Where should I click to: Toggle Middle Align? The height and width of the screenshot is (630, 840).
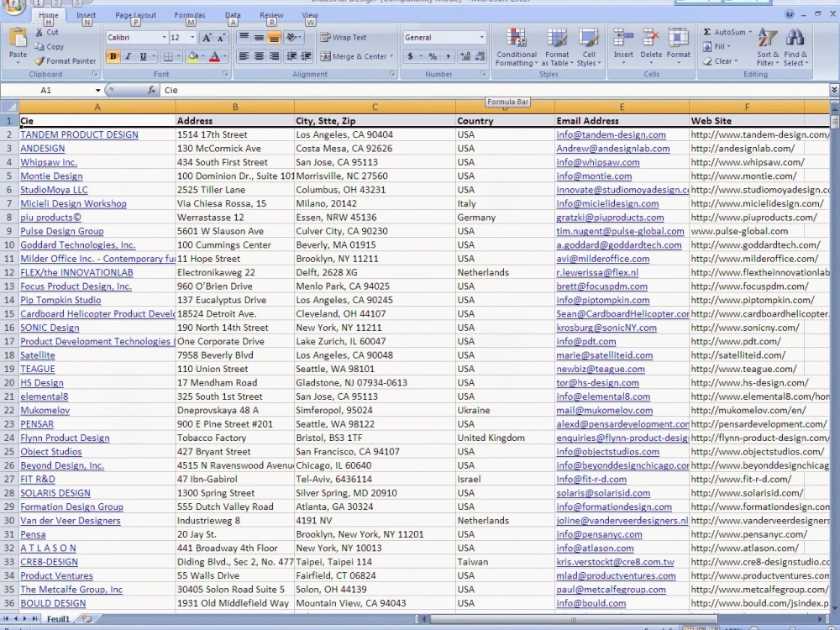259,37
